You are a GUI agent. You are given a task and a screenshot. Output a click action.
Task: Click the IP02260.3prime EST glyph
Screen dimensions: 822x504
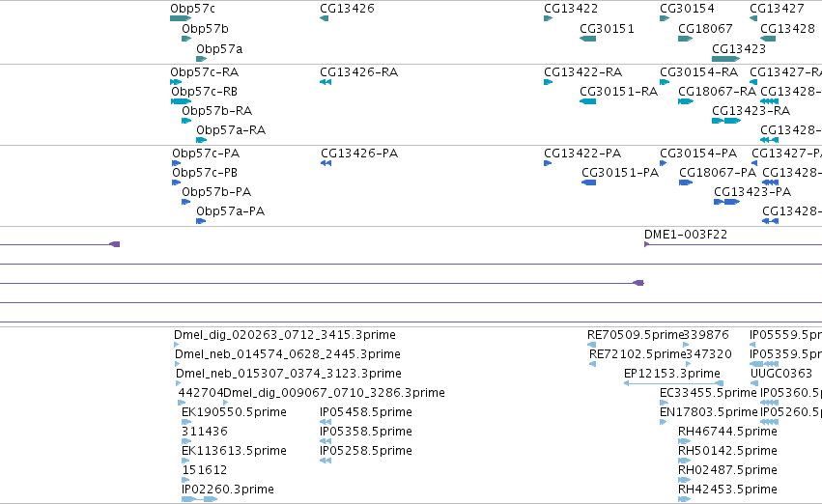[x=199, y=499]
